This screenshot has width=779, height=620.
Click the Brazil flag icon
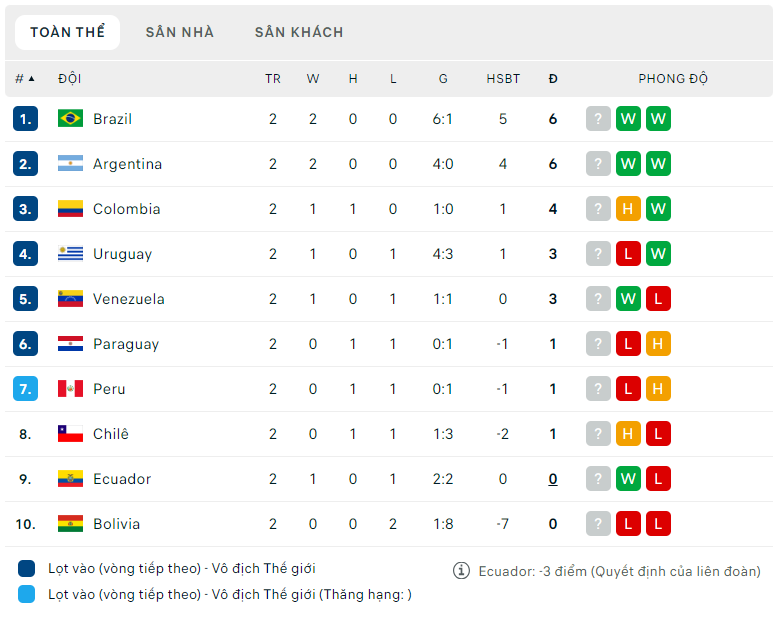70,119
